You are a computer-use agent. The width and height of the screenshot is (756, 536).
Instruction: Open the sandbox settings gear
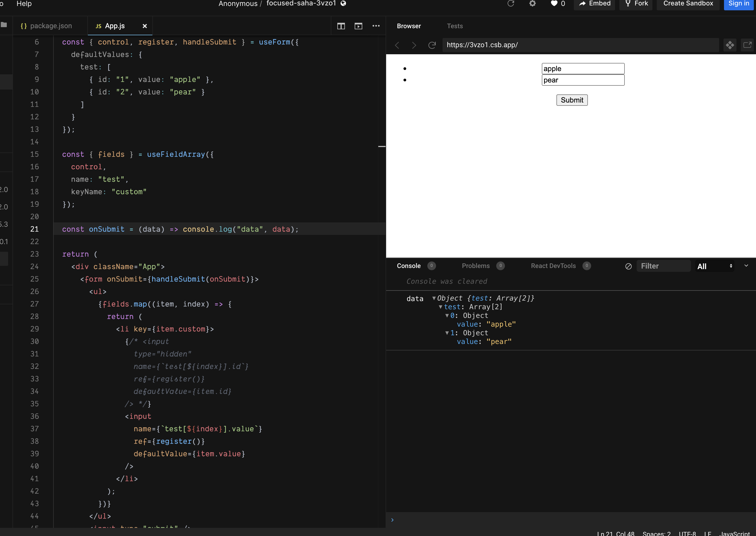(x=532, y=4)
